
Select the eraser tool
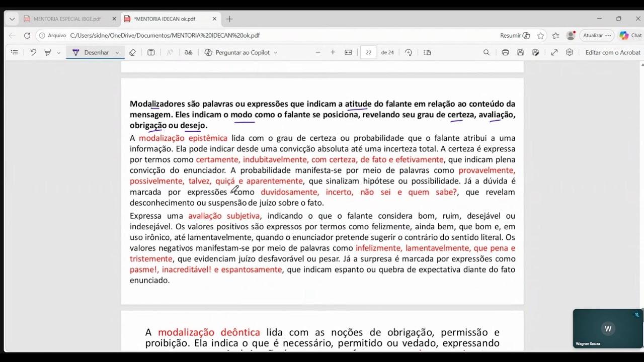click(132, 52)
